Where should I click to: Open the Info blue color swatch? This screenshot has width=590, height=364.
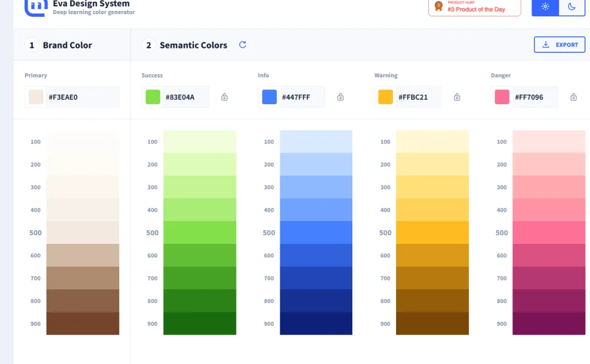click(269, 97)
